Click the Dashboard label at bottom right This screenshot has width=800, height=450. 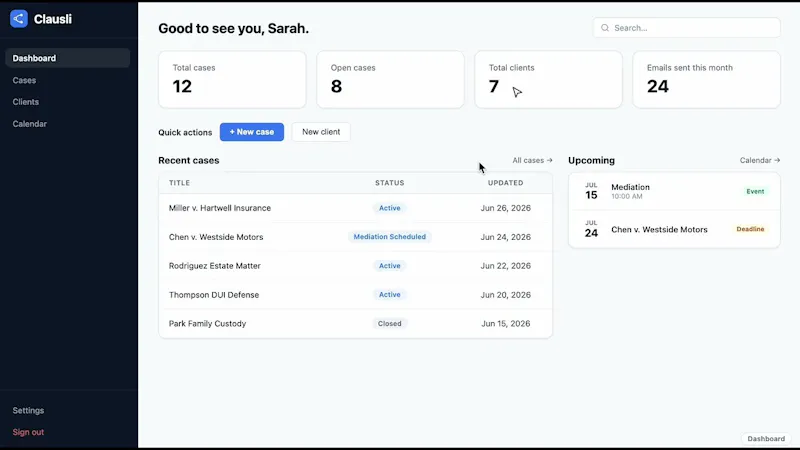[766, 439]
